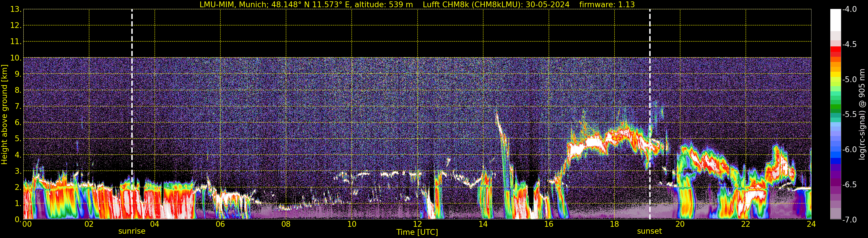Image resolution: width=868 pixels, height=238 pixels.
Task: Click the height axis tick label 4
Action: (x=18, y=155)
